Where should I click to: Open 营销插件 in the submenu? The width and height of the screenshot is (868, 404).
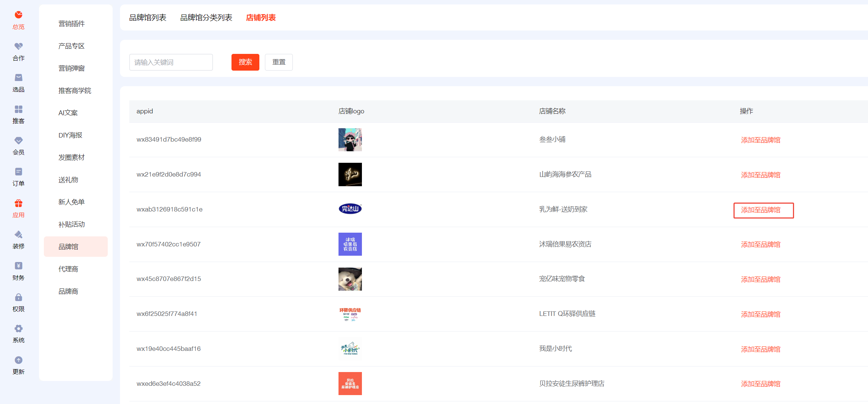pyautogui.click(x=71, y=24)
